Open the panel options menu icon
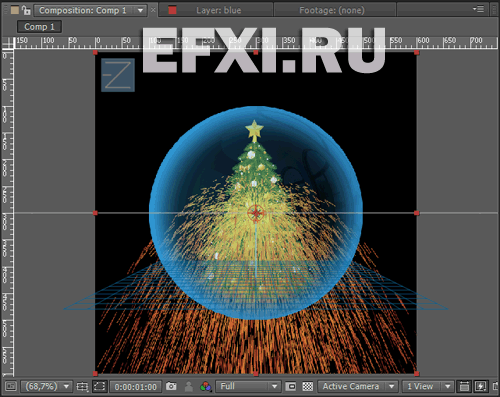 coord(479,9)
